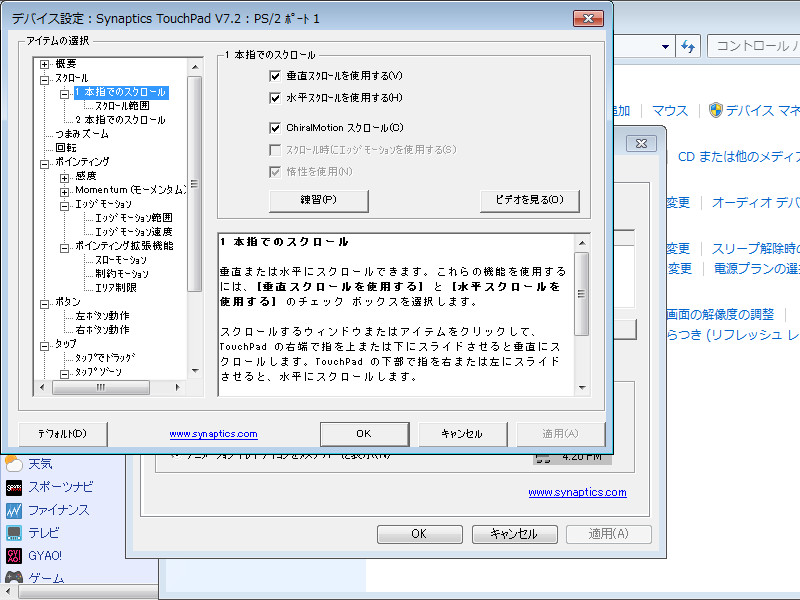Click the tree's vertical scrollbar thumb
The height and width of the screenshot is (600, 800).
tap(194, 184)
